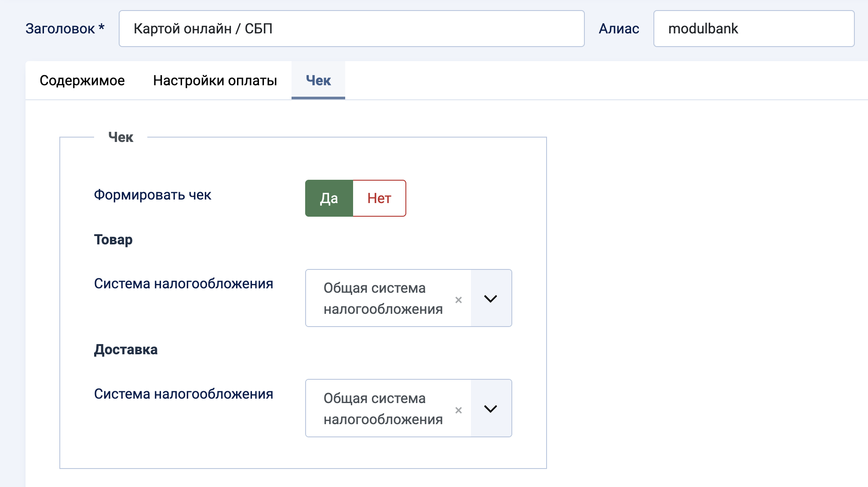
Task: Click the down-arrow icon for tax selection
Action: 491,298
